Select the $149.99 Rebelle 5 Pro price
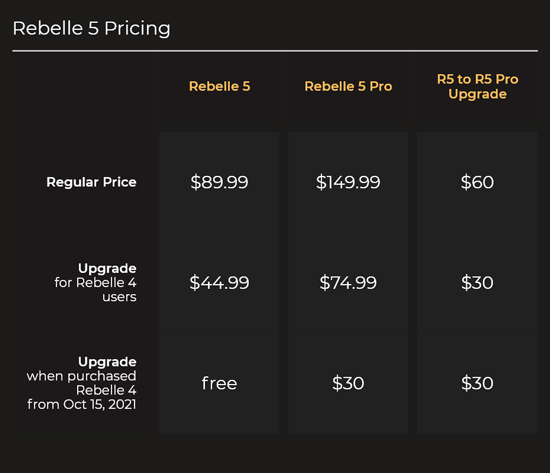 tap(348, 182)
